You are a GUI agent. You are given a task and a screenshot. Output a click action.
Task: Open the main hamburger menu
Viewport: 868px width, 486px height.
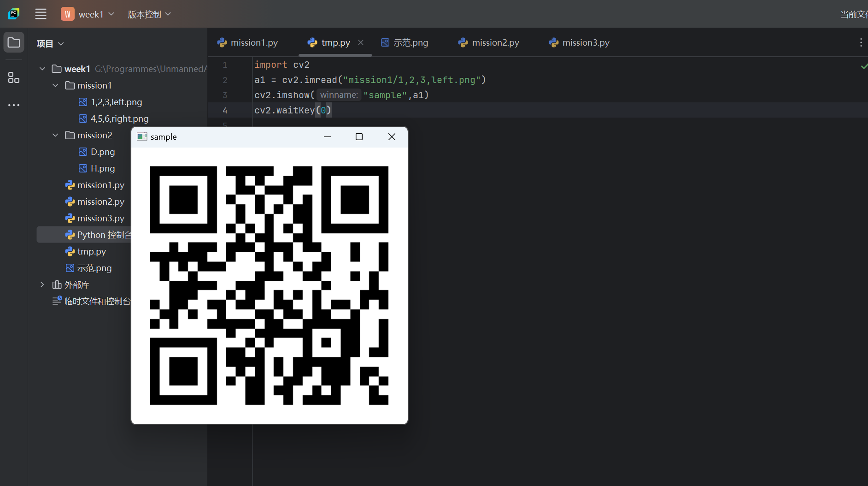(41, 14)
